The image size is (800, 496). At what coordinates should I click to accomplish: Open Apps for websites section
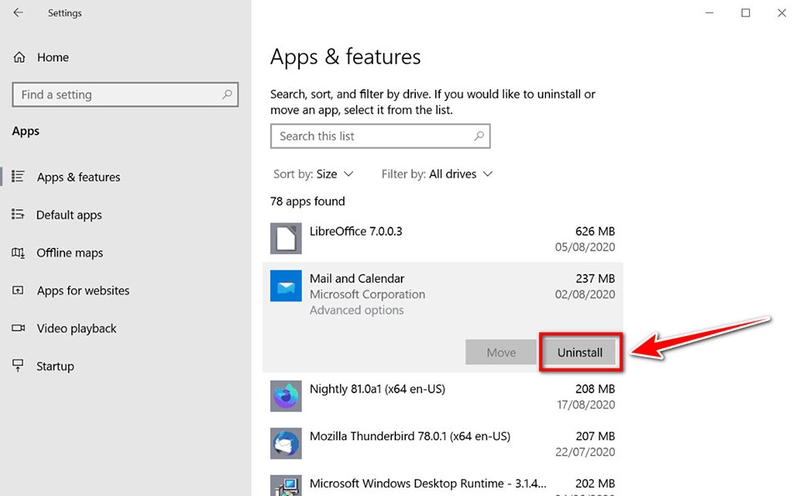point(83,290)
